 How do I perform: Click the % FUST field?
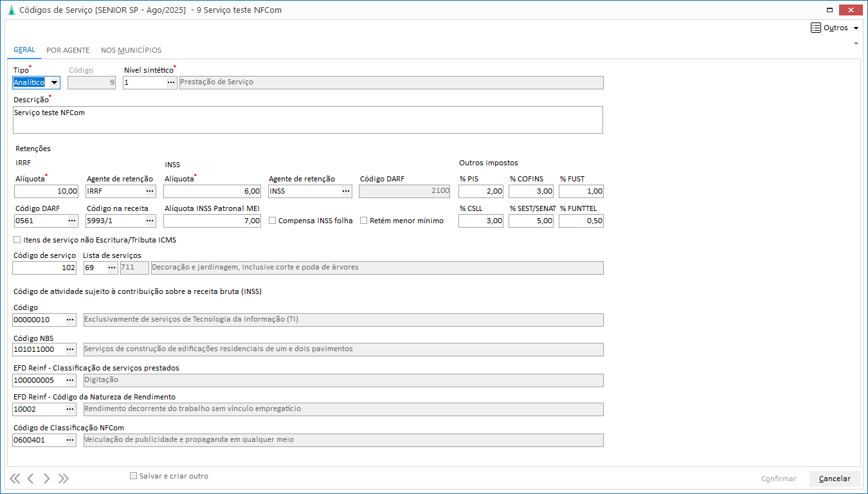581,191
